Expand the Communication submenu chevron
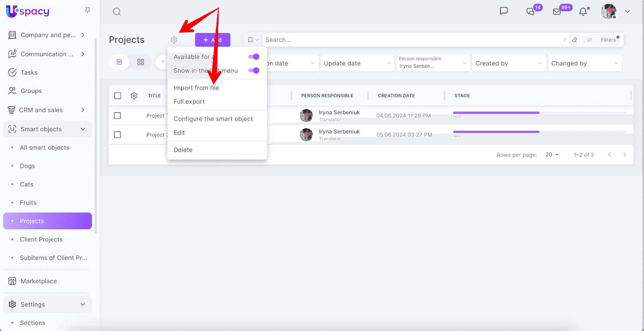The width and height of the screenshot is (644, 331). click(x=83, y=54)
